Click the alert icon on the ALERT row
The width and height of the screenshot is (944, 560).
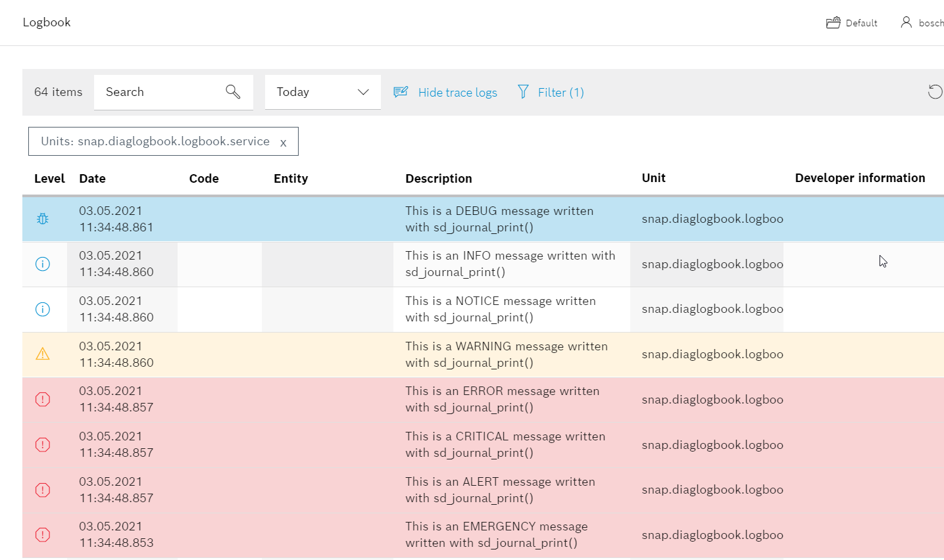[x=42, y=490]
